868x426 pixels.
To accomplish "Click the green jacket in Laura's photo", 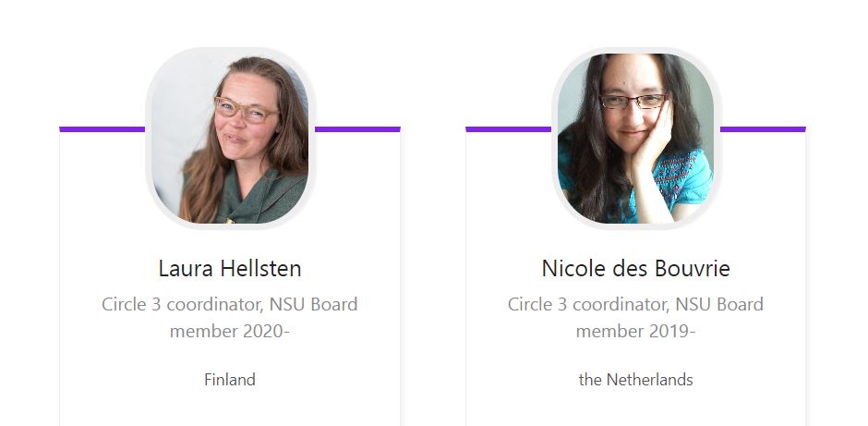I will pos(266,201).
